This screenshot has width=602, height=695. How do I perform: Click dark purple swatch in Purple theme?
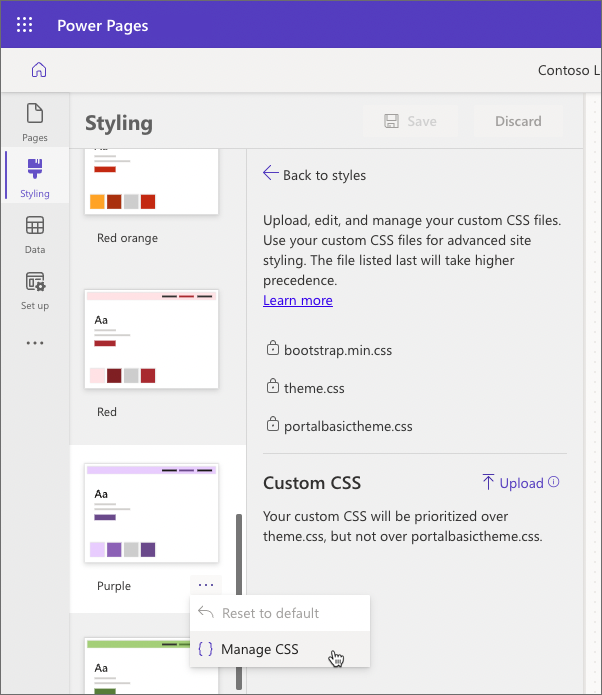[x=148, y=550]
